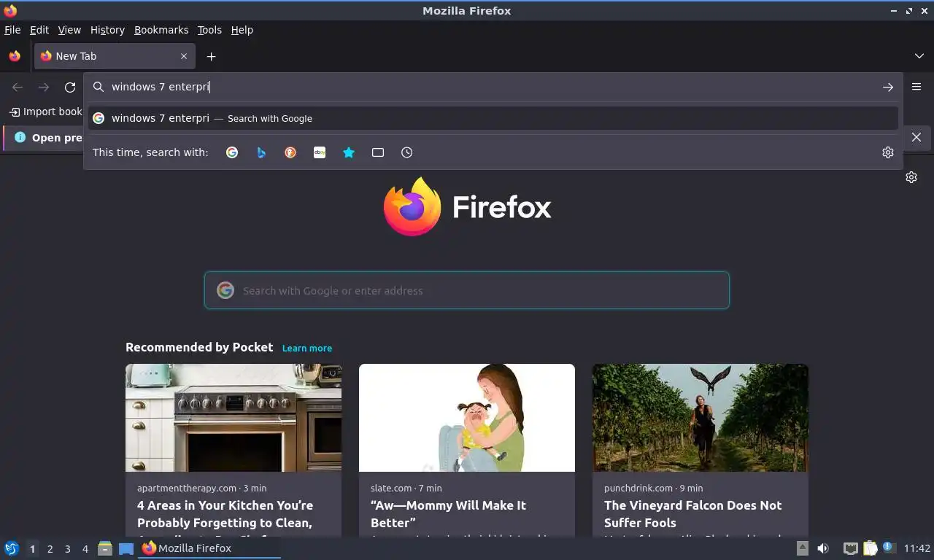Dismiss the notification bar with X

916,137
